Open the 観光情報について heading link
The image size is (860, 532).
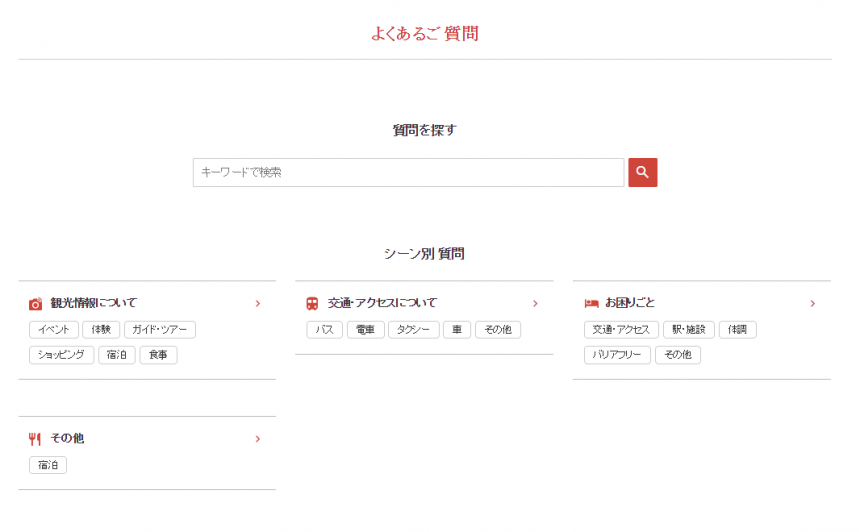94,303
